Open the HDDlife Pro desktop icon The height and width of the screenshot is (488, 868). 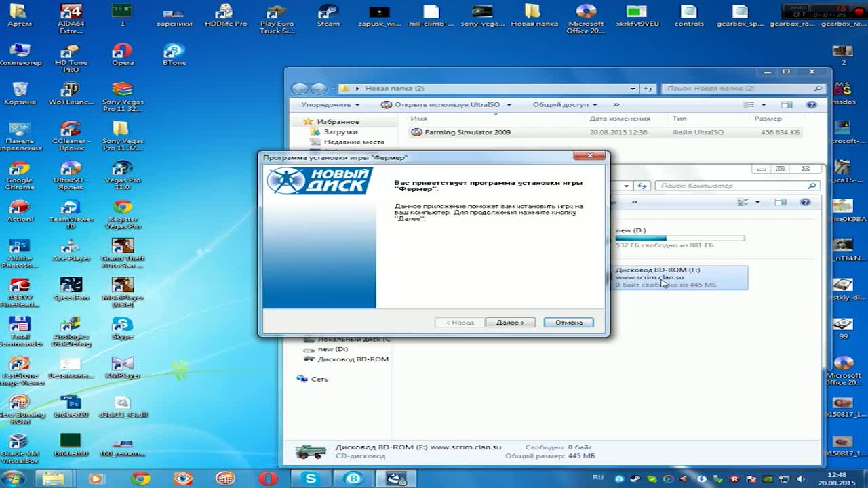click(x=226, y=16)
